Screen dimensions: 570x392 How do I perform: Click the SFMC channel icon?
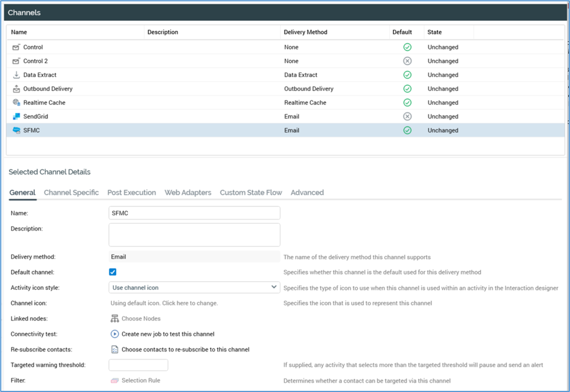tap(16, 130)
